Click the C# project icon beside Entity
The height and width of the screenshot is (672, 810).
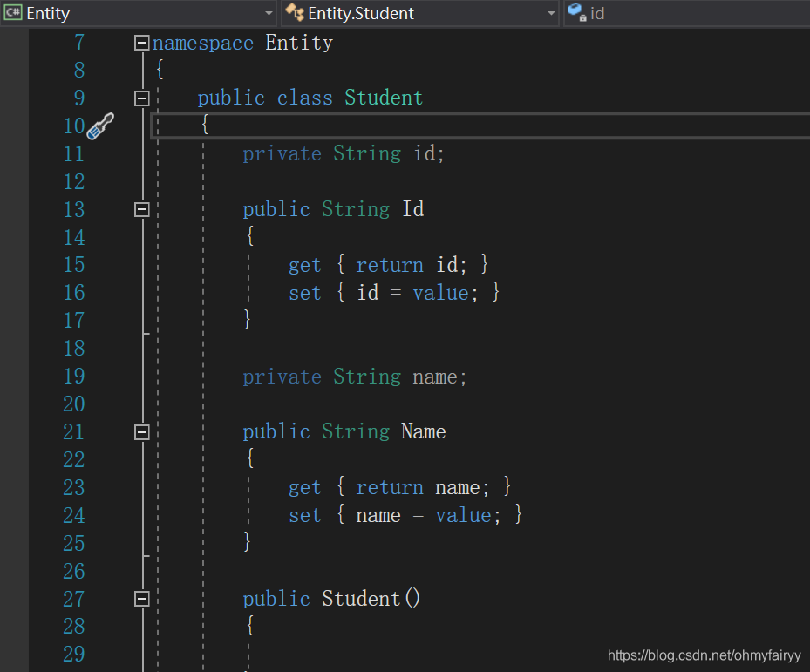[13, 12]
